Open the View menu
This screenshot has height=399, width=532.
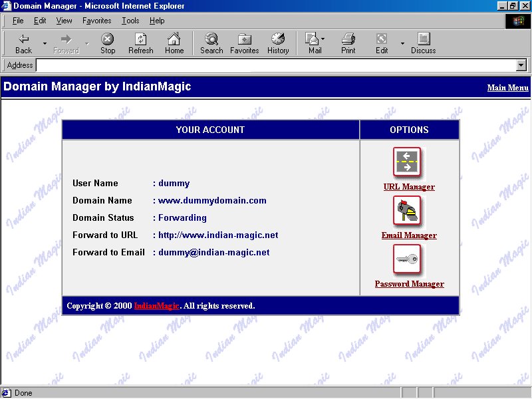[64, 21]
